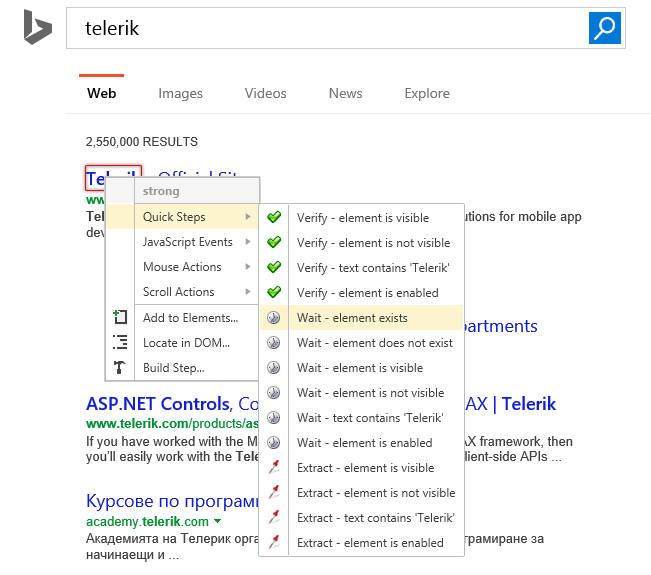Click the 'AX | Telerik' result title link
The height and width of the screenshot is (575, 651).
pyautogui.click(x=511, y=403)
